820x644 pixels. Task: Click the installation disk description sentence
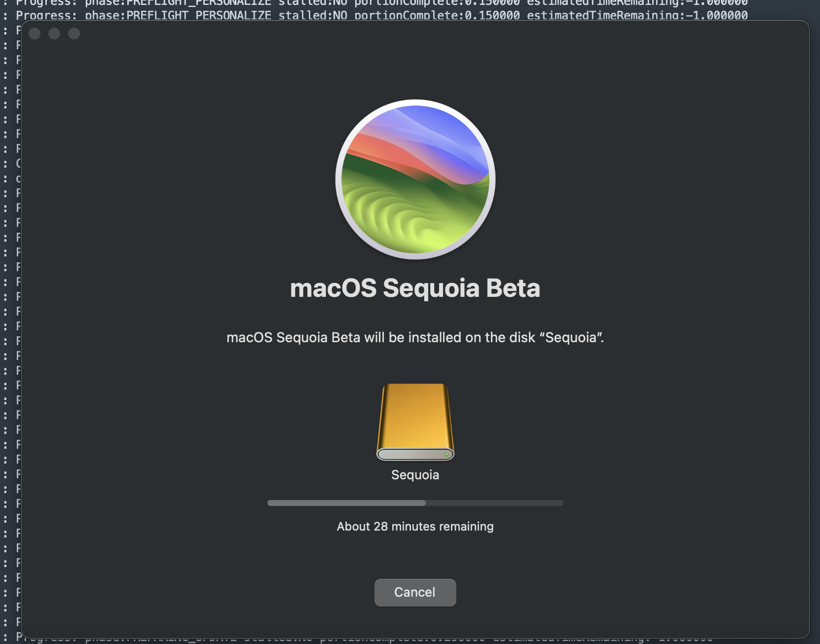pyautogui.click(x=415, y=338)
